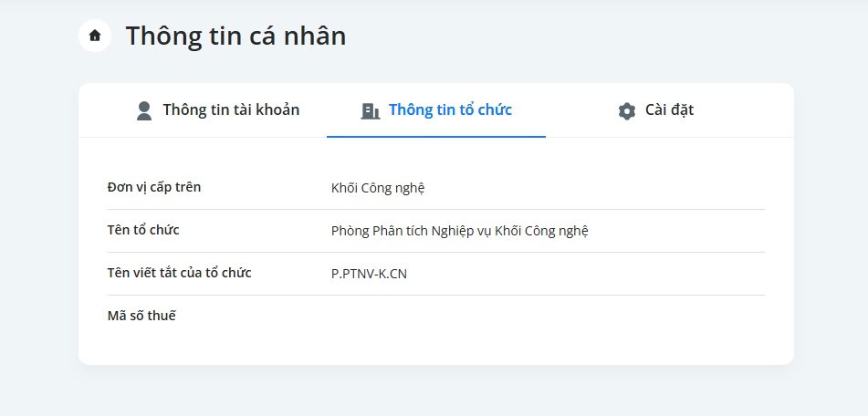The image size is (868, 416).
Task: Click the Tên tổ chức row
Action: 435,231
